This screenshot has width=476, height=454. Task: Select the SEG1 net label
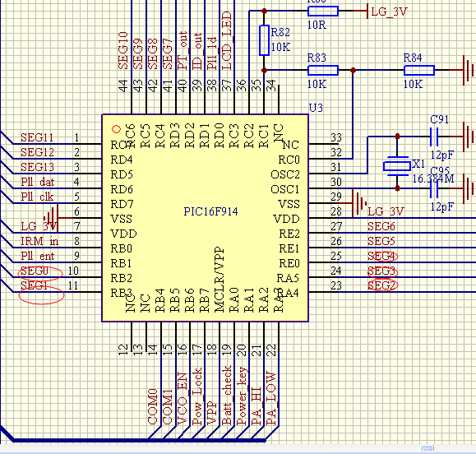click(x=34, y=285)
